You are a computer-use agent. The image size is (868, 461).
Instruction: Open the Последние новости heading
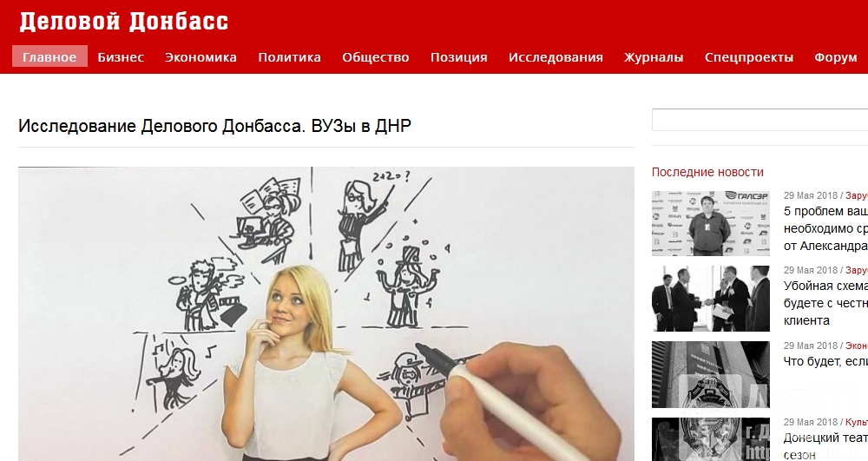(707, 172)
